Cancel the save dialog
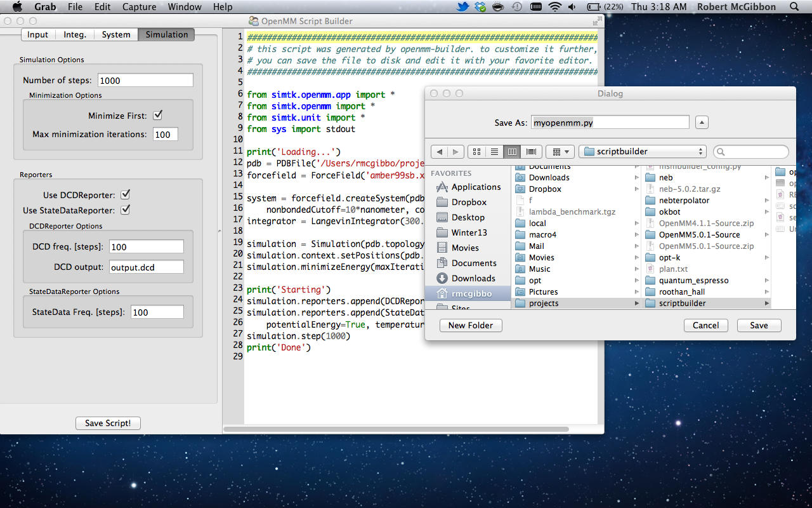Screen dimensions: 812x508 click(x=705, y=325)
